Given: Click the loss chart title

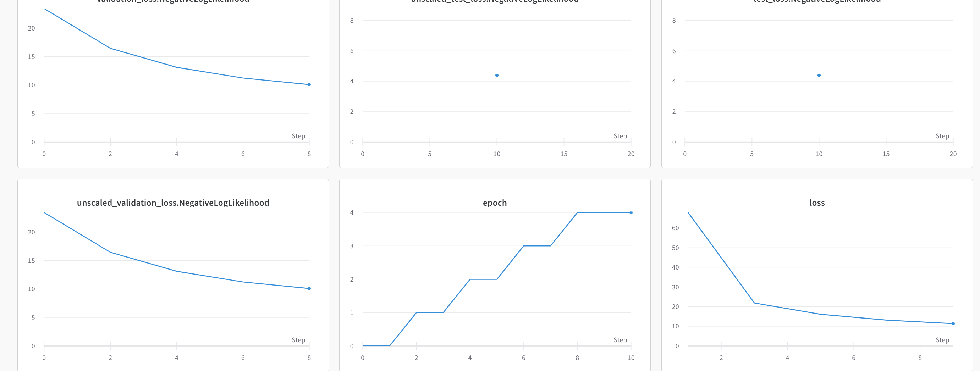Looking at the screenshot, I should pos(817,203).
